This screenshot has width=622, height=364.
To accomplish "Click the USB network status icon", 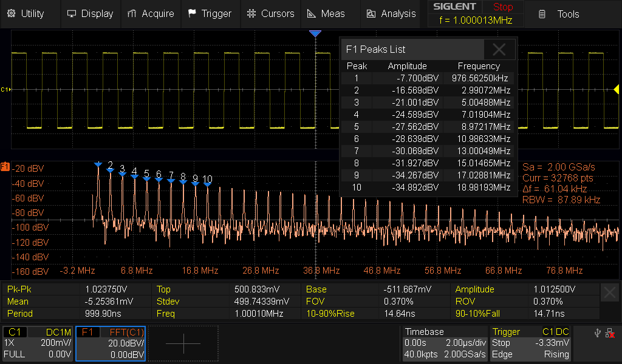I will (597, 333).
